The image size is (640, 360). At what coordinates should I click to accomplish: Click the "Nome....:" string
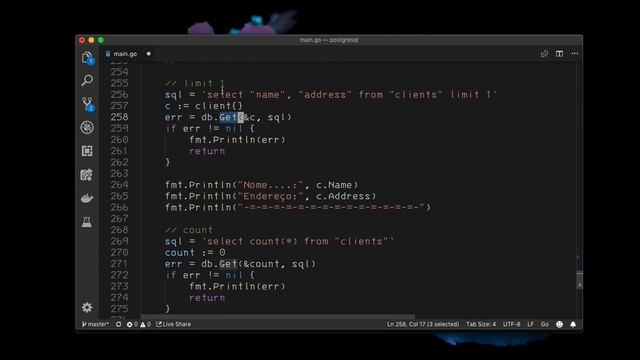click(x=271, y=185)
